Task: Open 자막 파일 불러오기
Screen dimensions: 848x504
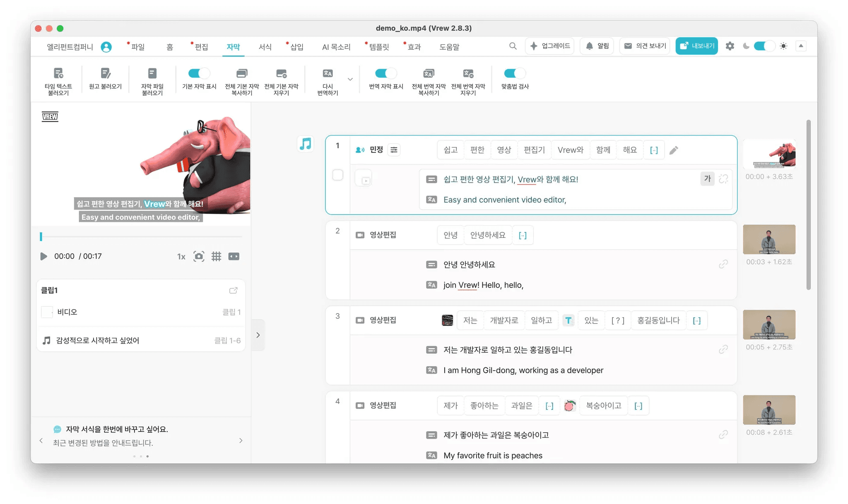Action: tap(152, 81)
